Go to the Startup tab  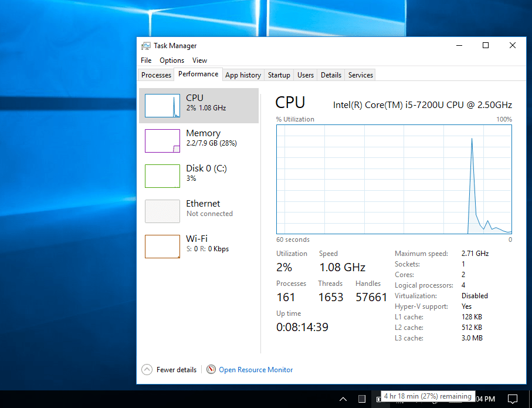click(x=279, y=75)
